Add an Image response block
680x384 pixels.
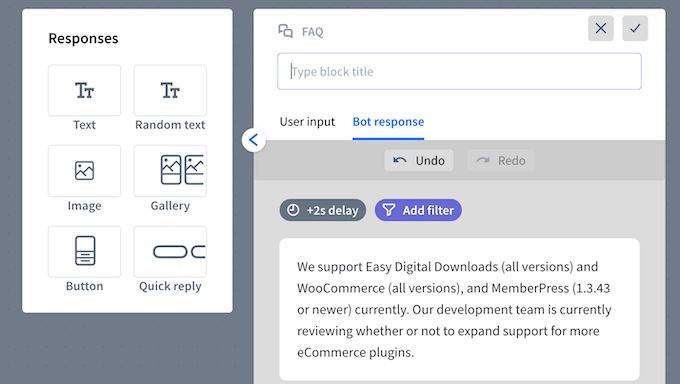pyautogui.click(x=84, y=171)
